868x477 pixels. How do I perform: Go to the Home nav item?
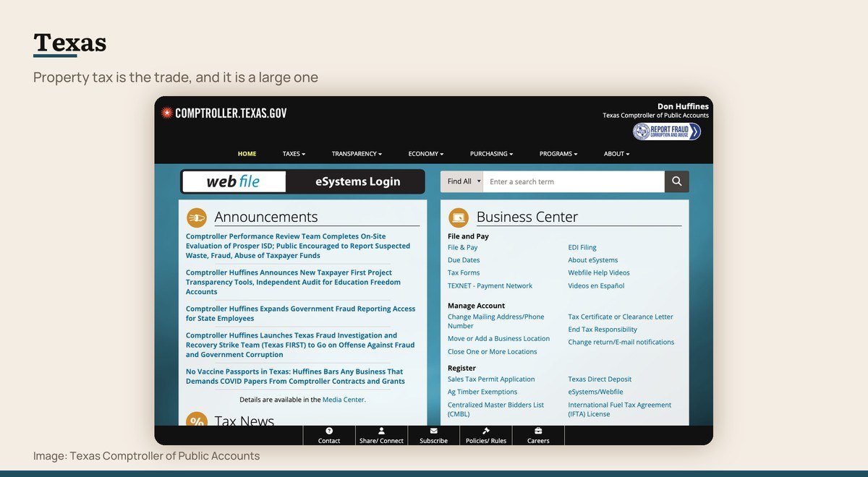247,154
